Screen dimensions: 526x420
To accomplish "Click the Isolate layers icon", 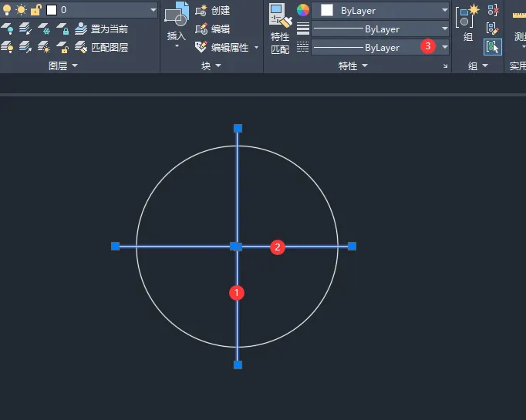I will tap(25, 29).
